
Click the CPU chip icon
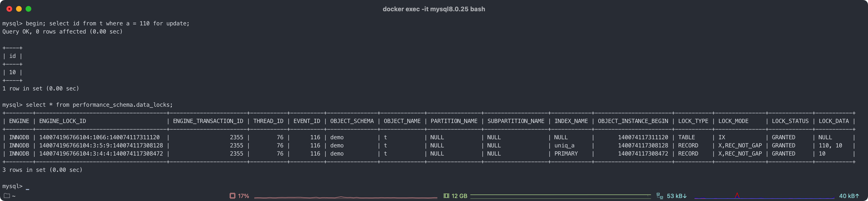pos(233,196)
